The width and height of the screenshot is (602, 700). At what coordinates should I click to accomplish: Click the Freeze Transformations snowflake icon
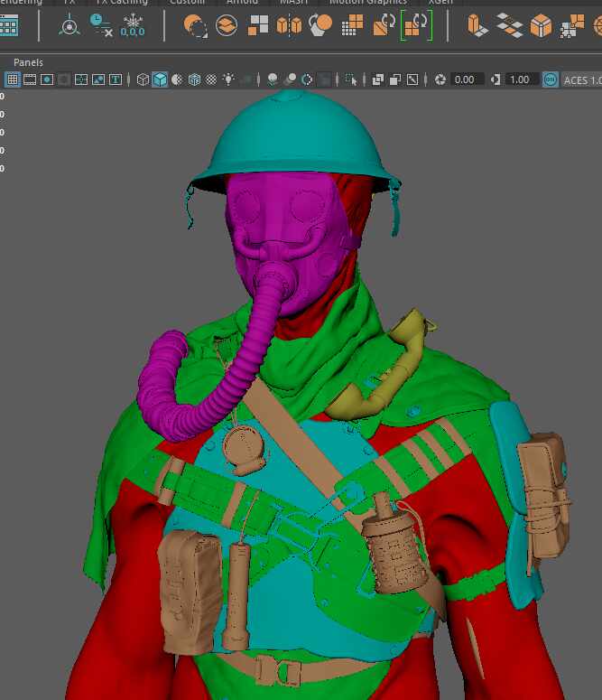click(133, 25)
